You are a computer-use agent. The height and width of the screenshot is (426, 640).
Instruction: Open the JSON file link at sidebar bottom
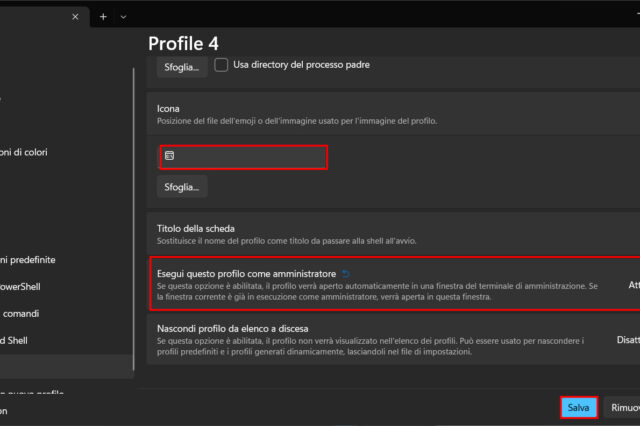click(x=5, y=411)
